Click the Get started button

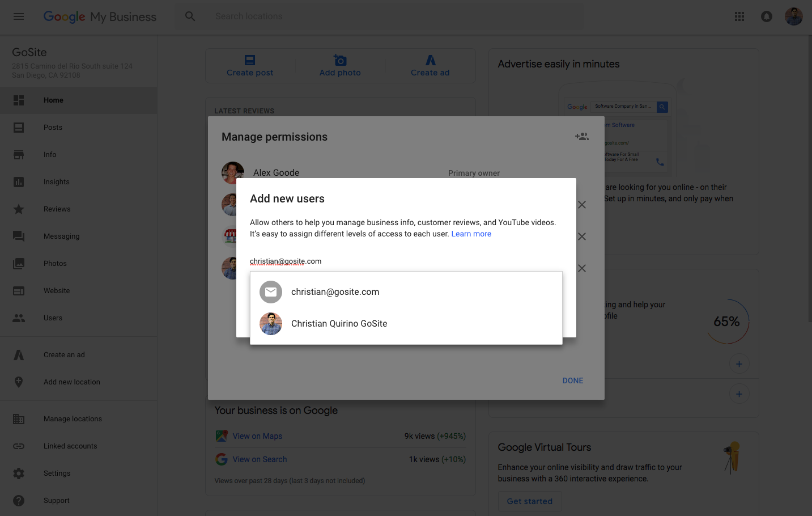click(530, 501)
